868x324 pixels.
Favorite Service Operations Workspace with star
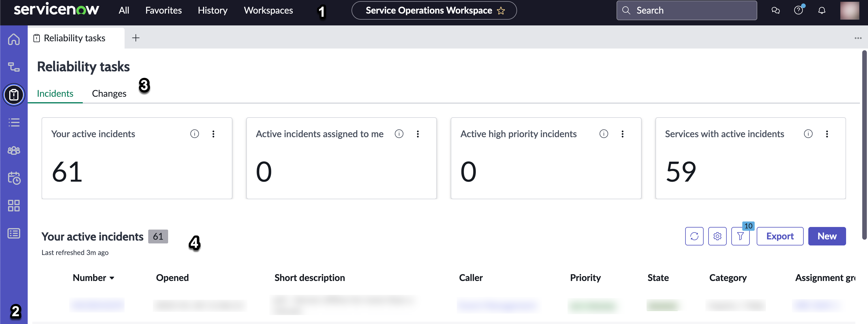(x=501, y=11)
